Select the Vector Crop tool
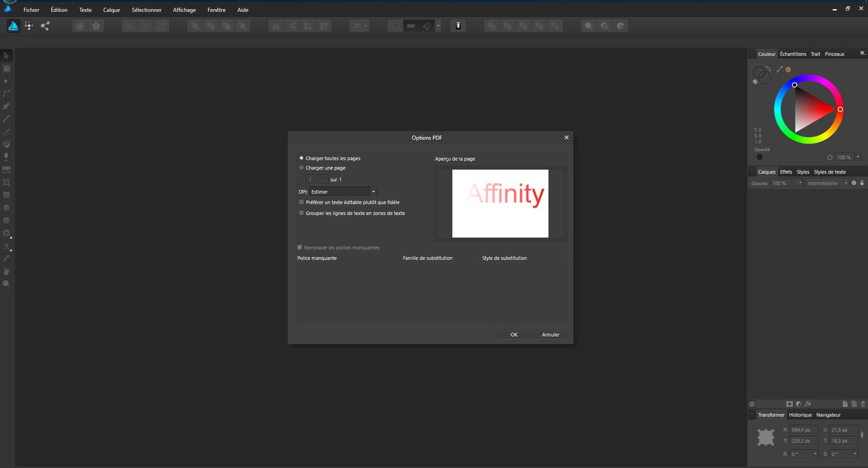 coord(7,182)
